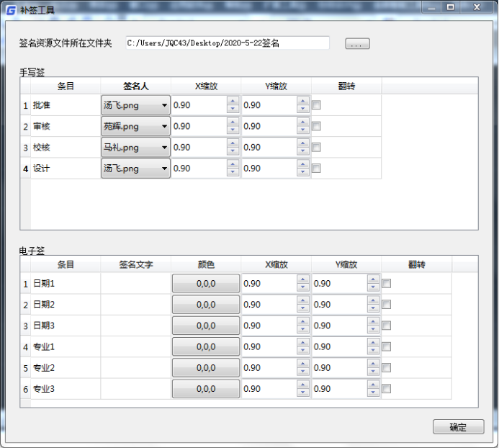
Task: Select signer dropdown for 设计 row
Action: pos(135,169)
